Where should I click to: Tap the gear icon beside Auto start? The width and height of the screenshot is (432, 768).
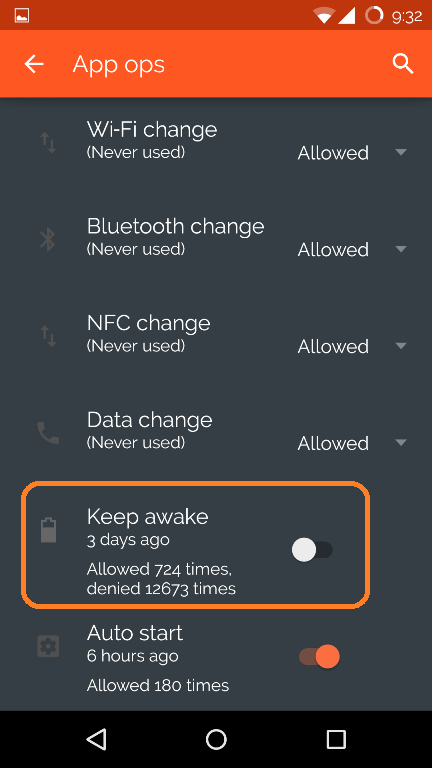coord(48,646)
